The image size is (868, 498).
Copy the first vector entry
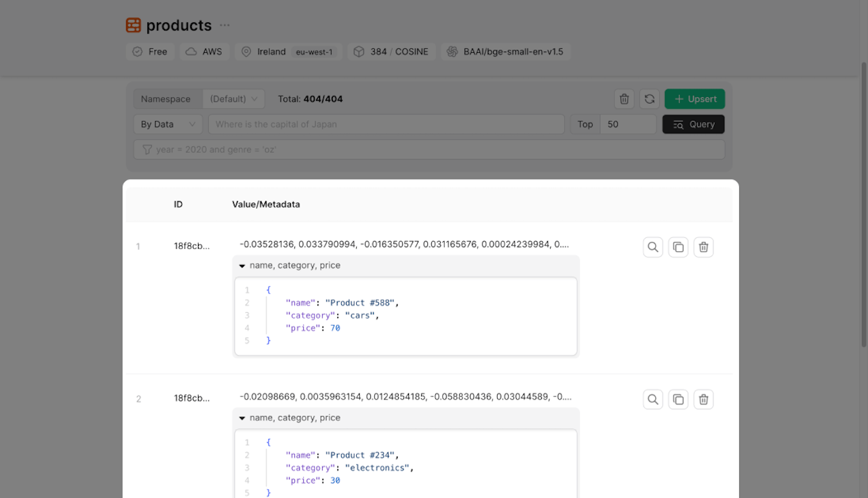(678, 247)
